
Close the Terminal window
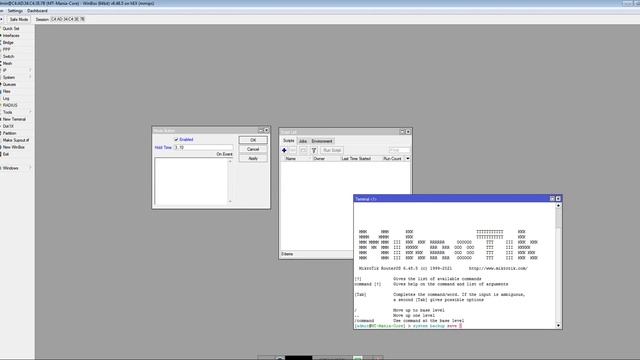coord(558,199)
